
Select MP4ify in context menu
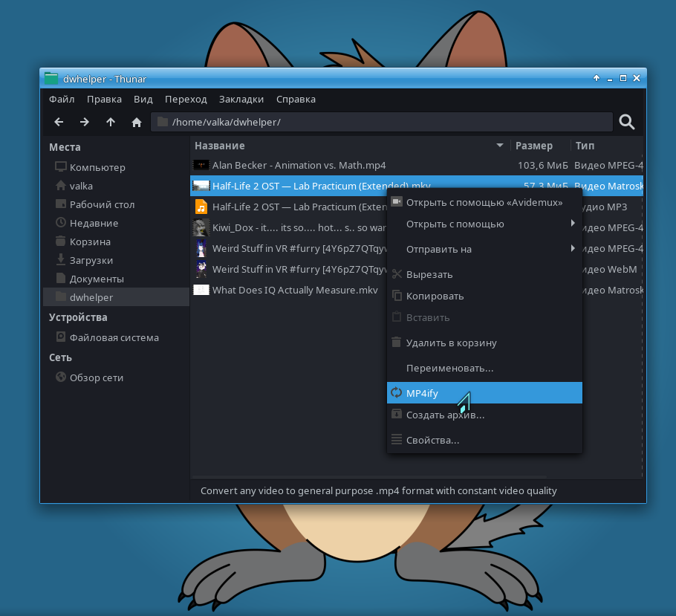(484, 392)
